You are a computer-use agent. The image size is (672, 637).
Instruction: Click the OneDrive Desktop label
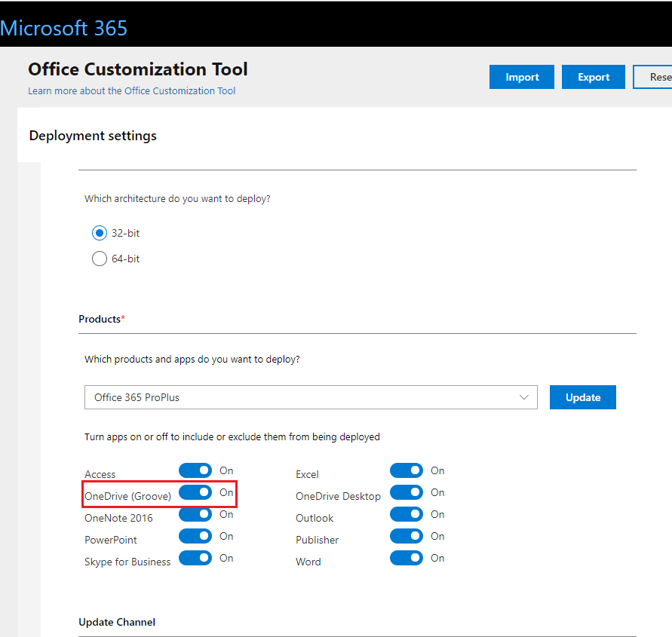tap(338, 496)
